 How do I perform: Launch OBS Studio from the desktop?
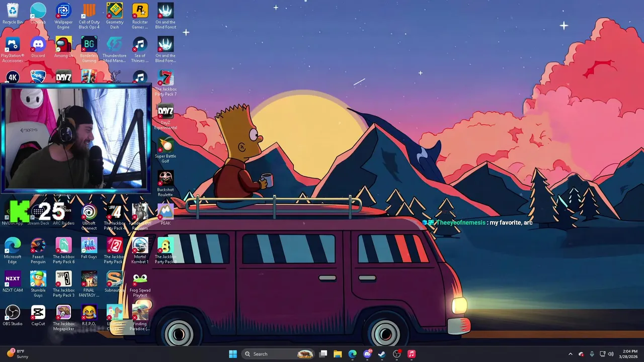(x=13, y=316)
